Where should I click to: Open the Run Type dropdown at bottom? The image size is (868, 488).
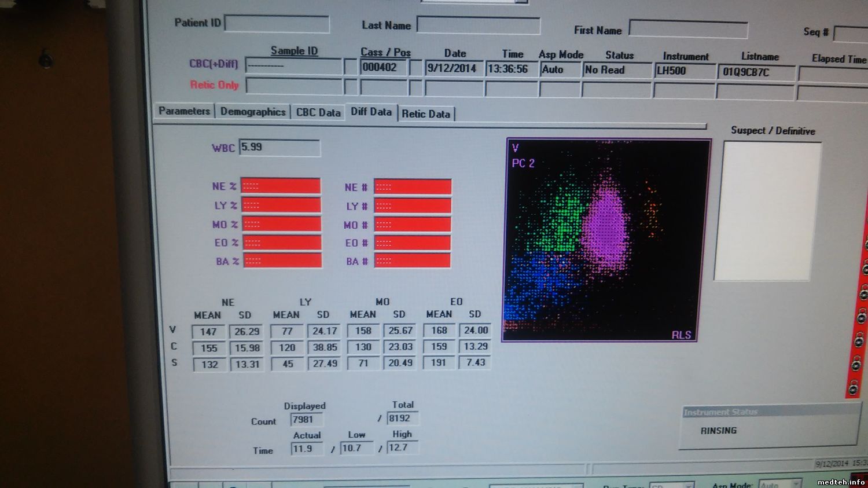click(x=671, y=485)
